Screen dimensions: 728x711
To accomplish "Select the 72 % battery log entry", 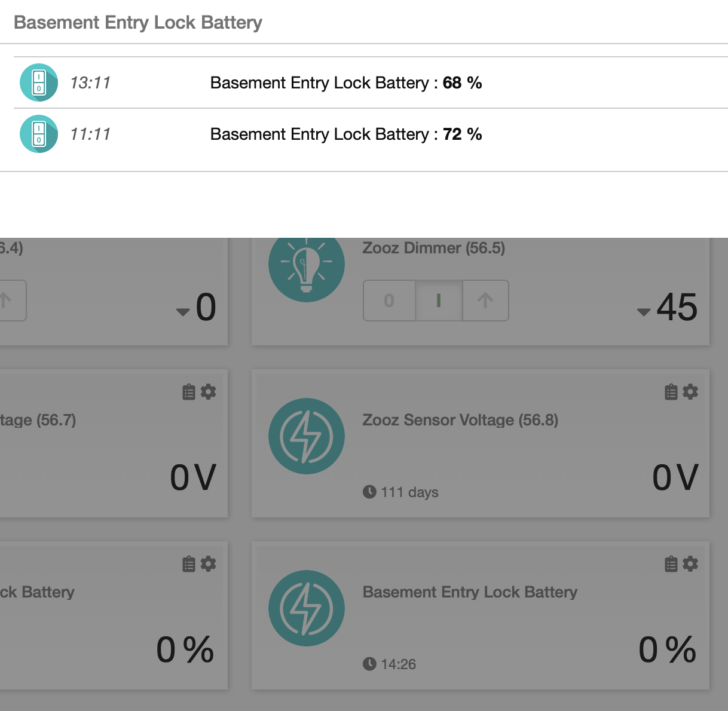I will (345, 134).
